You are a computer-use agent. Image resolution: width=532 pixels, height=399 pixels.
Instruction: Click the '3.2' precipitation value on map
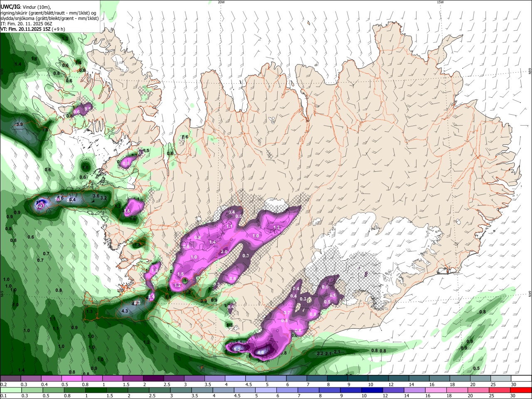(103, 198)
